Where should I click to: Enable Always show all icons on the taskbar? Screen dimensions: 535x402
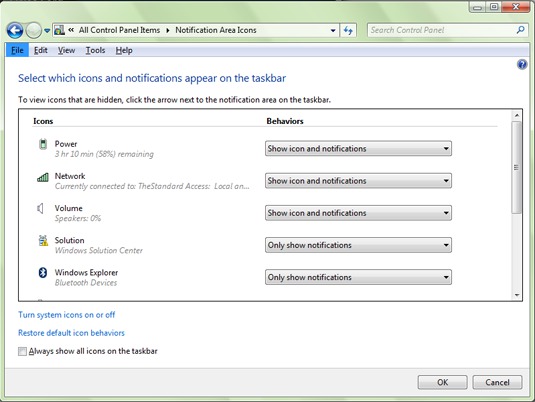click(22, 351)
